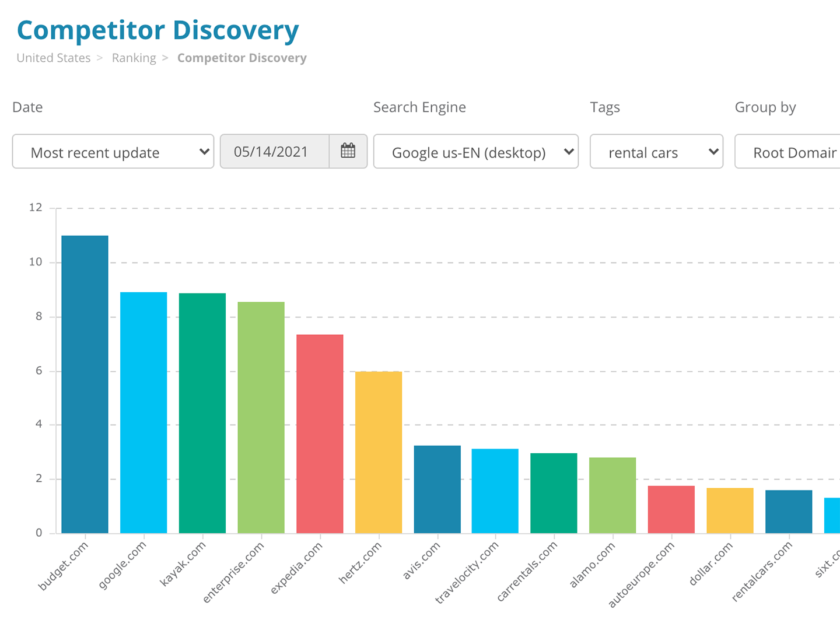Screen dimensions: 840x630
Task: Open the Tags dropdown showing rental cars
Action: tap(656, 152)
